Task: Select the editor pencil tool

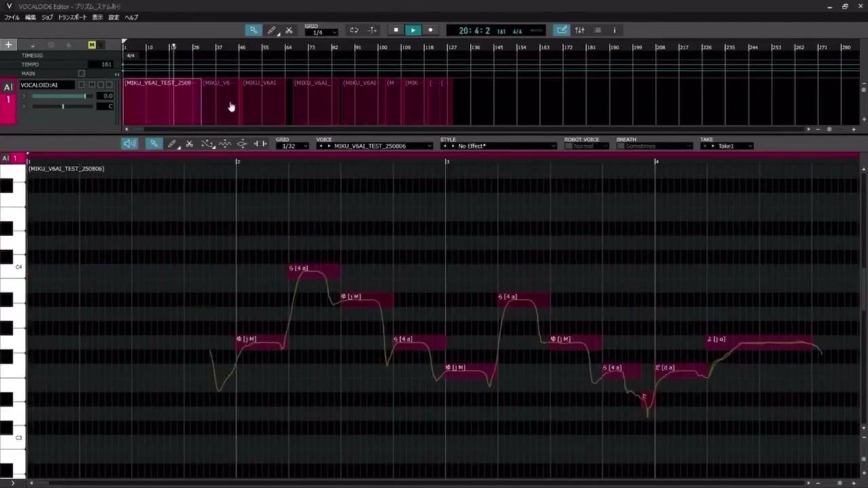Action: (x=172, y=144)
